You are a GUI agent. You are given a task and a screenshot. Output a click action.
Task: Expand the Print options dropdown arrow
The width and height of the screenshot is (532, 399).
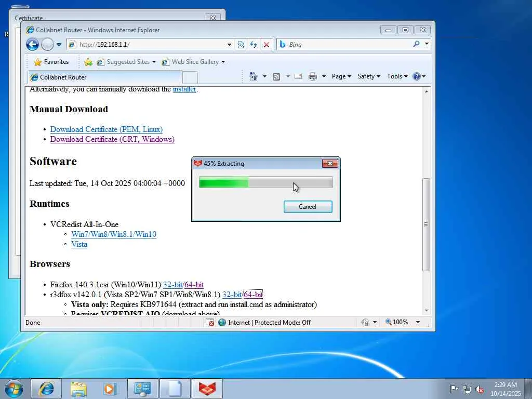[324, 76]
